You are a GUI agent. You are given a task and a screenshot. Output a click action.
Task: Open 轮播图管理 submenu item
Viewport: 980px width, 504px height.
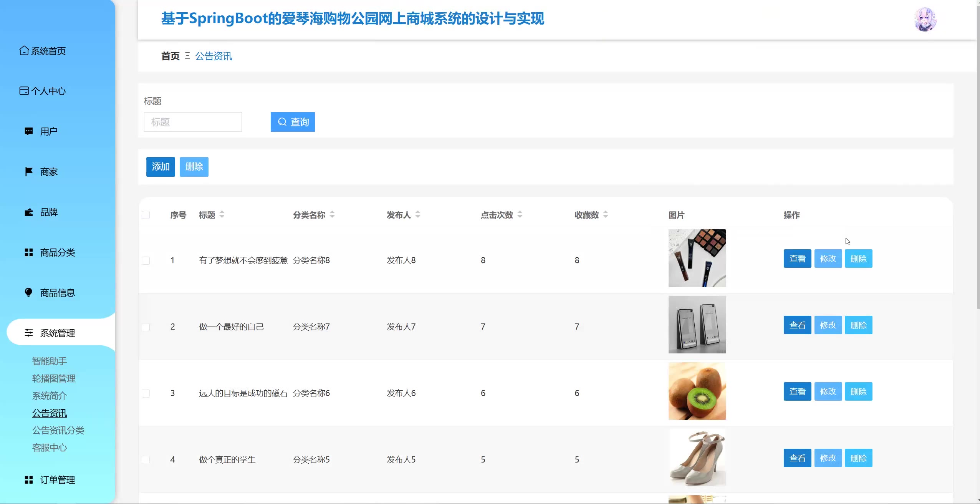(x=54, y=378)
